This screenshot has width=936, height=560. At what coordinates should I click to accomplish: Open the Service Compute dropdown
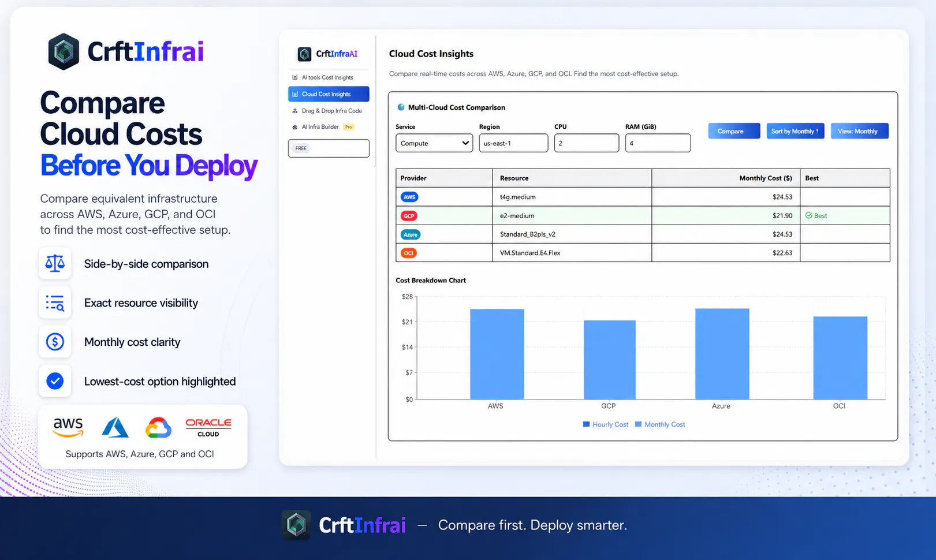tap(434, 143)
